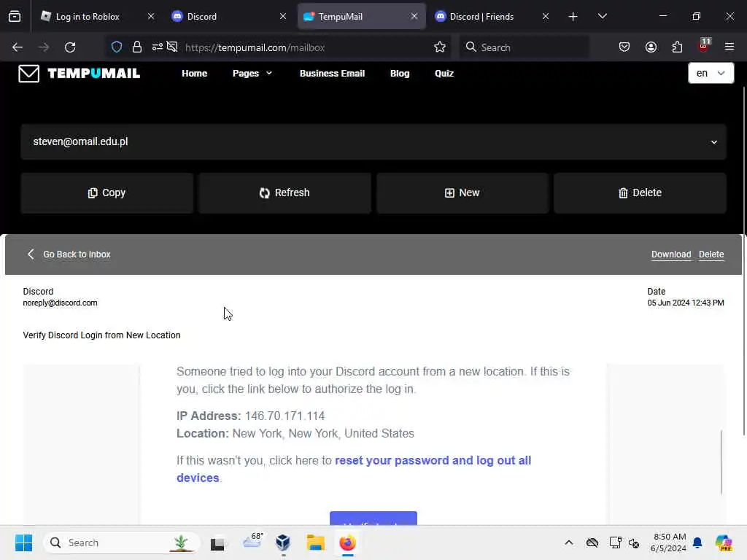Open the Extensions puzzle icon
The height and width of the screenshot is (560, 747).
click(x=677, y=47)
